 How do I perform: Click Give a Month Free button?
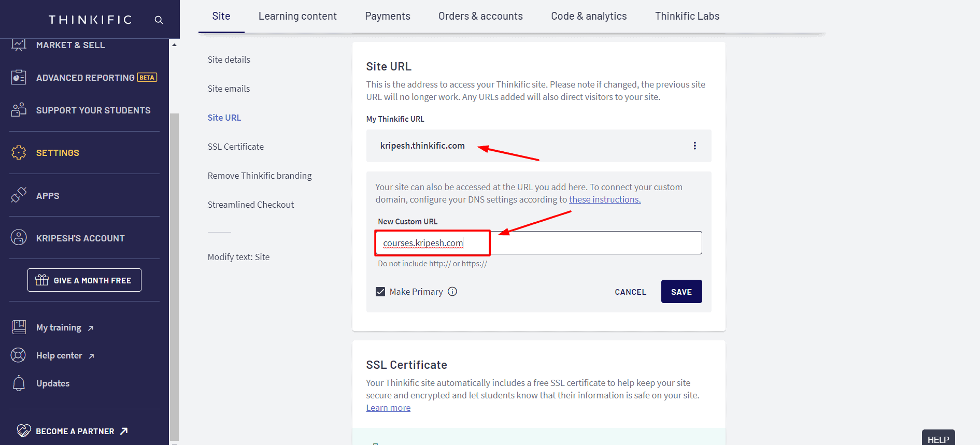pos(84,280)
